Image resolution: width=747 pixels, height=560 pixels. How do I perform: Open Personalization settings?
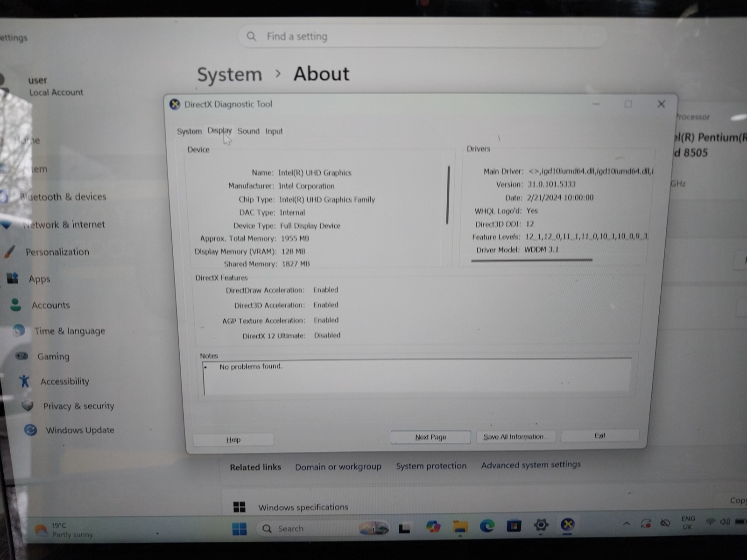[57, 252]
